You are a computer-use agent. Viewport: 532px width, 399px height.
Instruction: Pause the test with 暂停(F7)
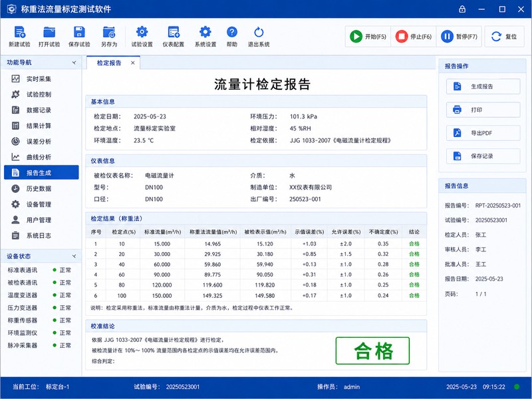[x=459, y=37]
